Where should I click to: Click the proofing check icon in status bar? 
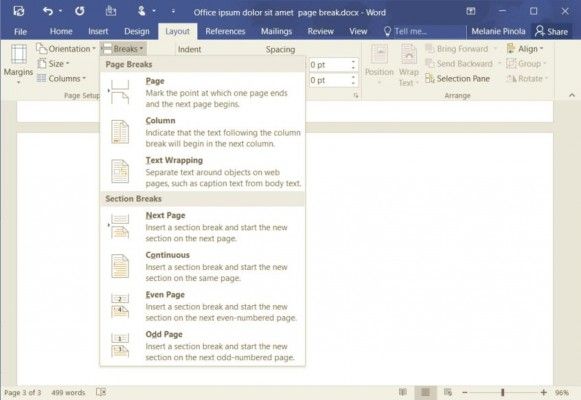[x=101, y=392]
